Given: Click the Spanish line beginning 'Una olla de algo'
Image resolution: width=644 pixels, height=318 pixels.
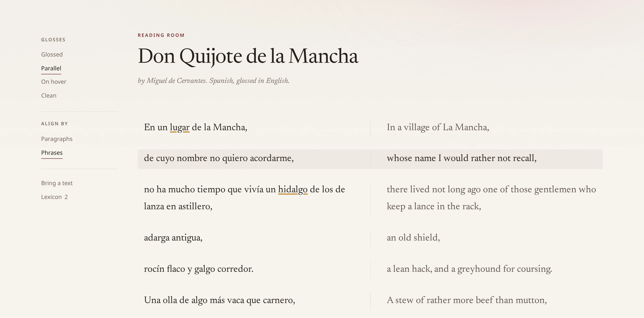Looking at the screenshot, I should 220,300.
